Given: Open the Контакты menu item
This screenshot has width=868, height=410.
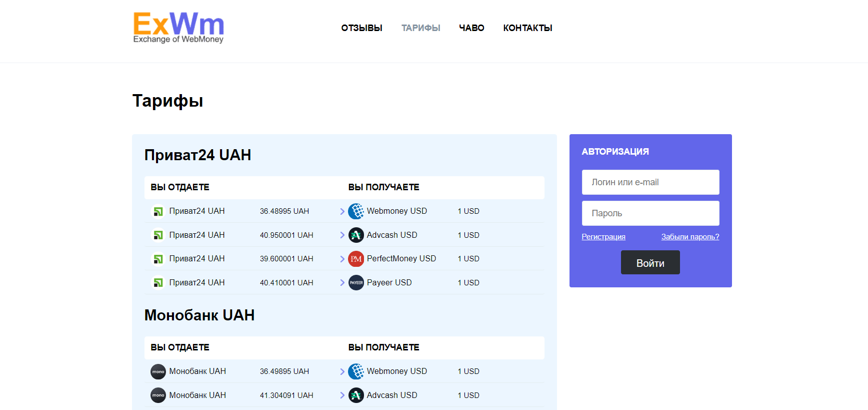Looking at the screenshot, I should tap(527, 28).
